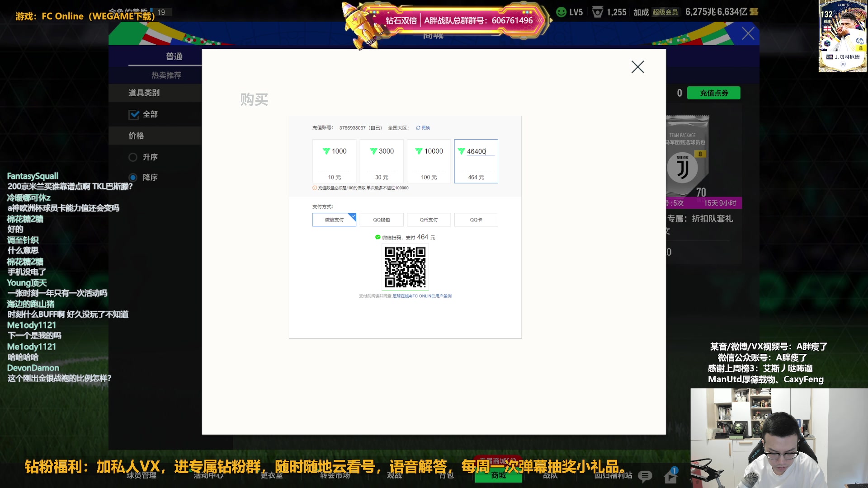Click the custom amount field showing 46400
The width and height of the screenshot is (868, 488).
point(476,151)
